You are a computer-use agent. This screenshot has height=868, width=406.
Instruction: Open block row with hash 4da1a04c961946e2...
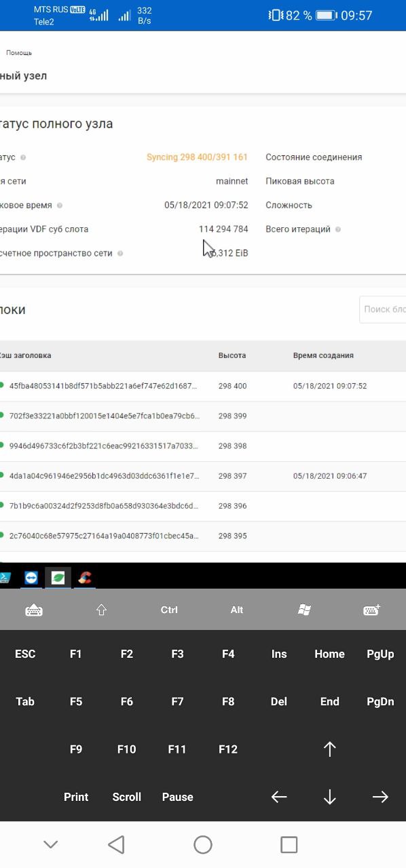coord(203,476)
